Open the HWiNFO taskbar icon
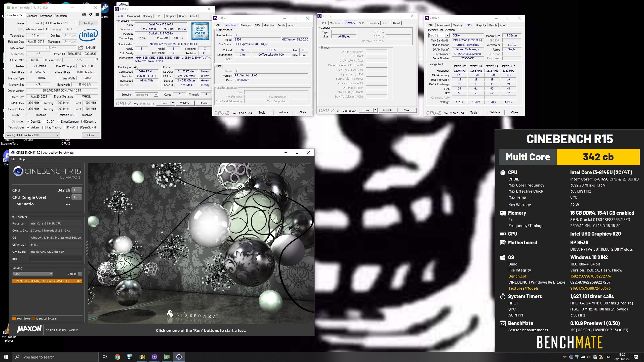This screenshot has width=644, height=362. pyautogui.click(x=130, y=357)
